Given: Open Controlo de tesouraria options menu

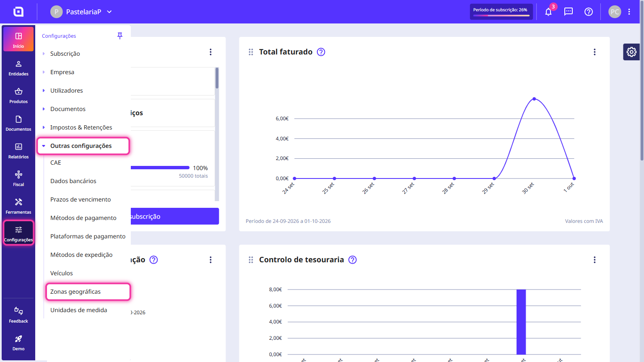Looking at the screenshot, I should coord(595,260).
